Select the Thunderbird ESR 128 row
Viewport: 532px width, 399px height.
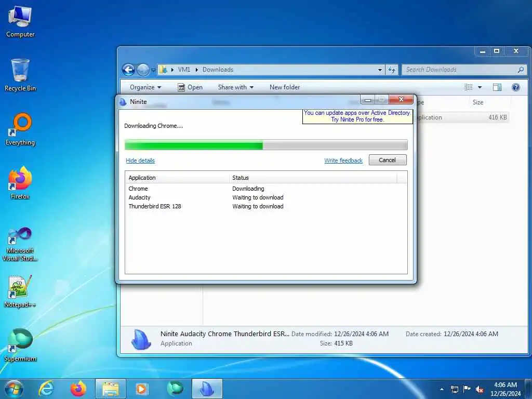click(266, 206)
